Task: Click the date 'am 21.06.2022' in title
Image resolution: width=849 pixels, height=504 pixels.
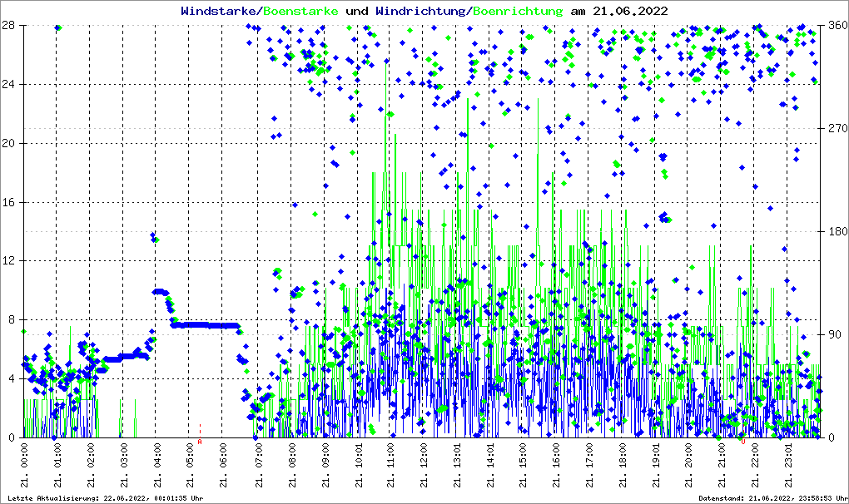Action: [619, 11]
